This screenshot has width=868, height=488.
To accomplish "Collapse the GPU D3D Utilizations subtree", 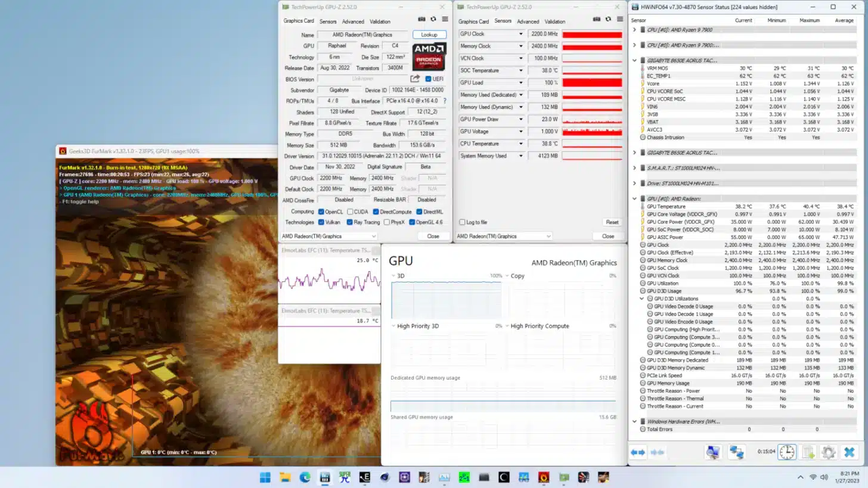I will (x=642, y=299).
